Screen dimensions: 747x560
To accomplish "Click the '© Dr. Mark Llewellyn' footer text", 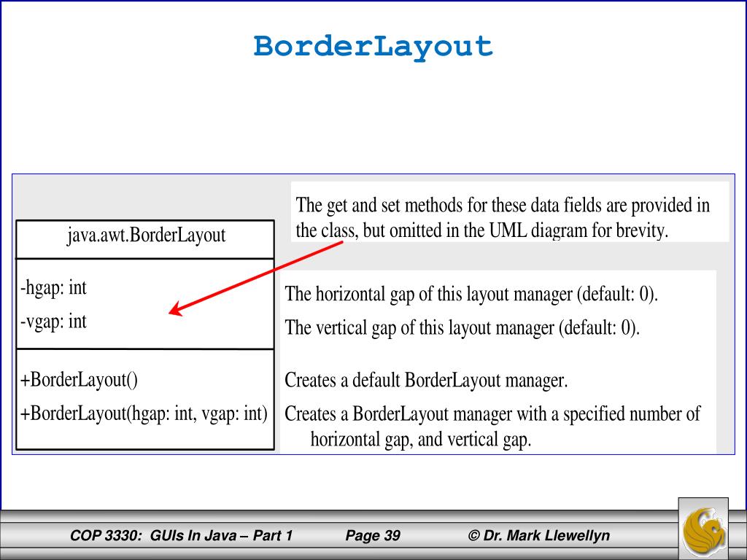I will coord(539,536).
